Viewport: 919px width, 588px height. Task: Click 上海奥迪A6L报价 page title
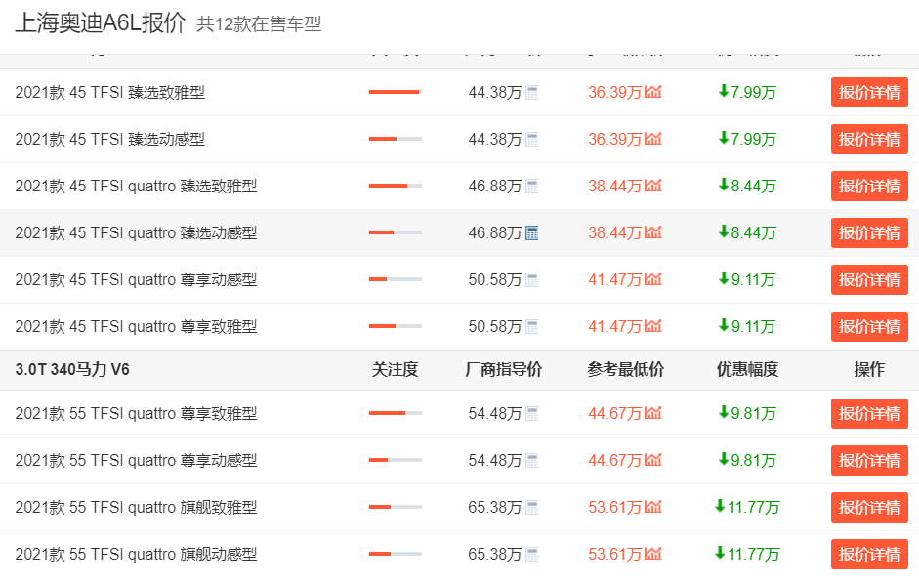click(101, 23)
